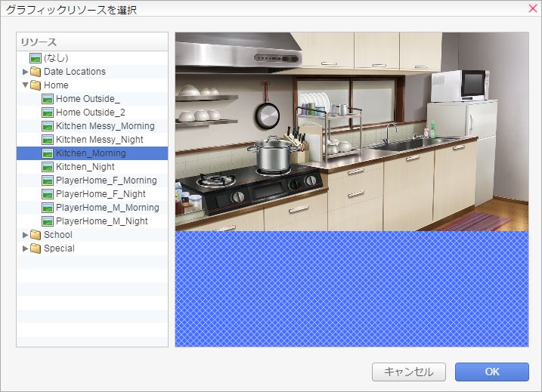Viewport: 542px width, 392px height.
Task: Click the image icon for PlayerHome_F_Night
Action: (x=48, y=194)
